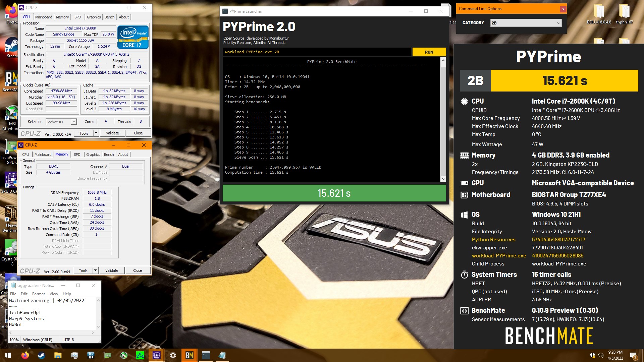Screen dimensions: 644x362
Task: Click the Notepad horizontal scrollbar
Action: [x=51, y=333]
